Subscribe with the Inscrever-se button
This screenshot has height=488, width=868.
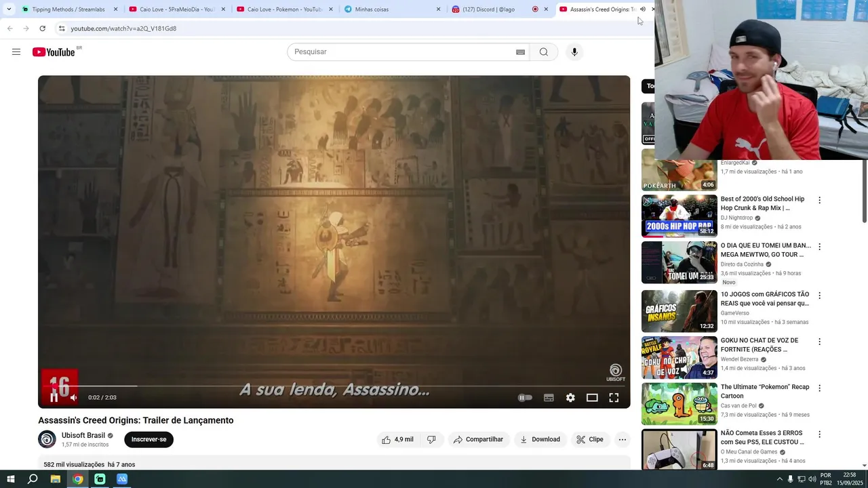pyautogui.click(x=149, y=439)
